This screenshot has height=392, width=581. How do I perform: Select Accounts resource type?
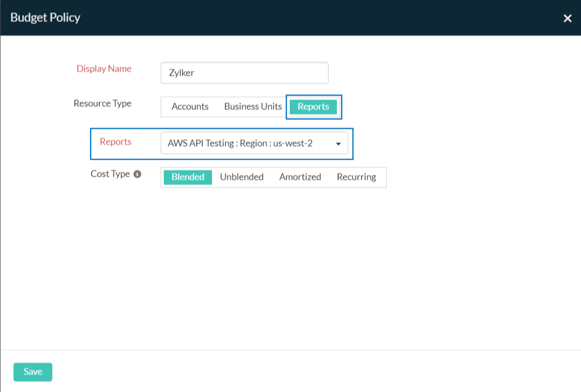tap(190, 107)
